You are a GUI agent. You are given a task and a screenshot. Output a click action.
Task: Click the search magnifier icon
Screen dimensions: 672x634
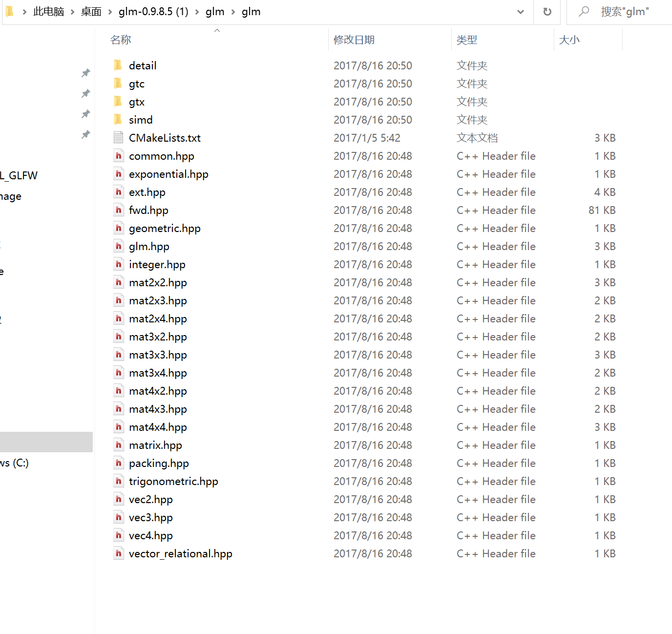(584, 11)
